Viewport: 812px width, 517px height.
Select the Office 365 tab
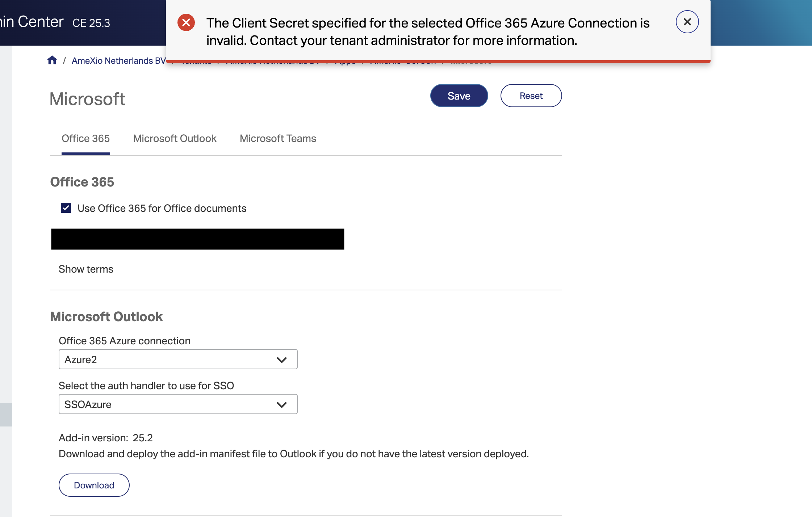[x=85, y=138]
